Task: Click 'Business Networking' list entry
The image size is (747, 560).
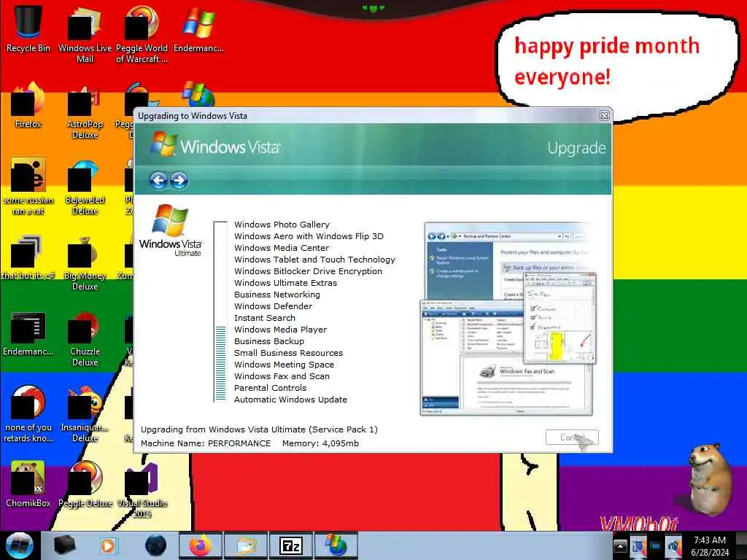Action: [276, 295]
